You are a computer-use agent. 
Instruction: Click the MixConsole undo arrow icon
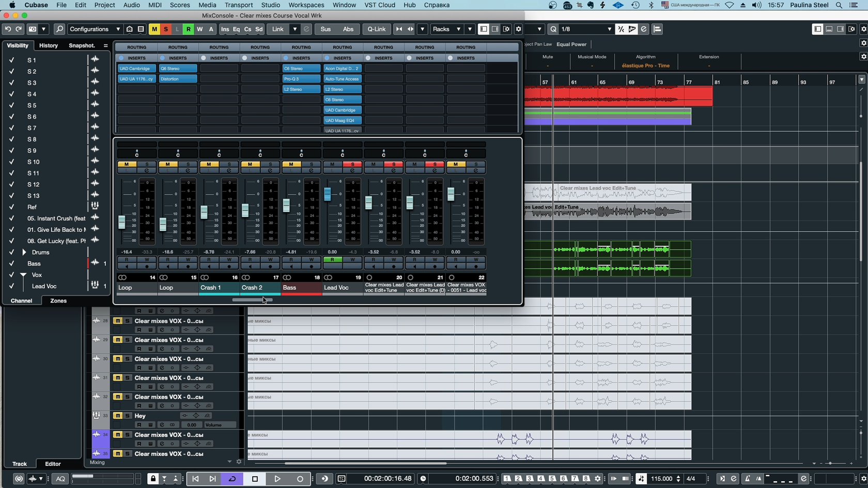coord(8,29)
